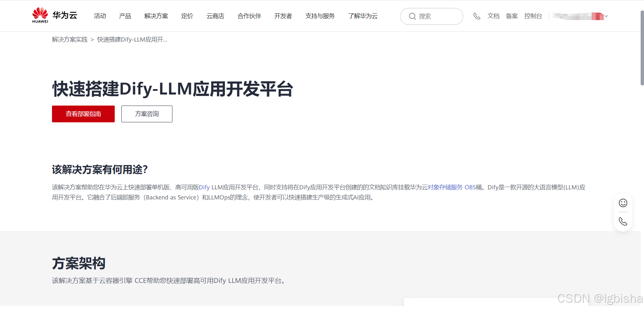Open the 活动 menu
644x309 pixels.
coord(100,16)
